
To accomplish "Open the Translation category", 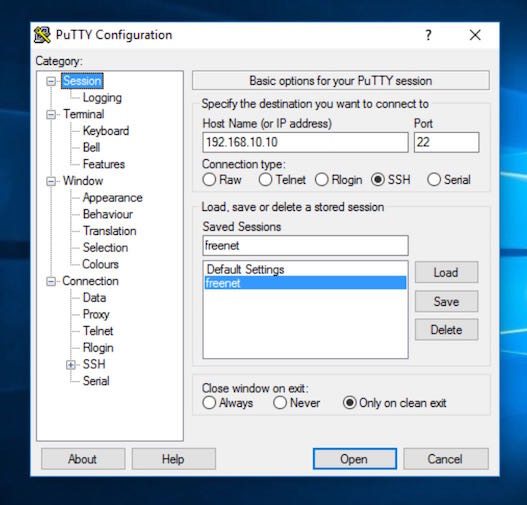I will 110,231.
